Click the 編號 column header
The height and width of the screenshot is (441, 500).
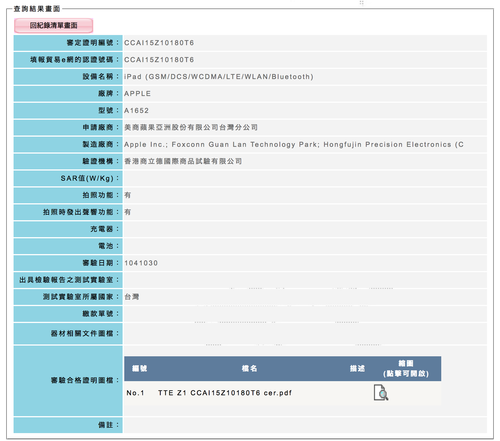click(x=139, y=368)
